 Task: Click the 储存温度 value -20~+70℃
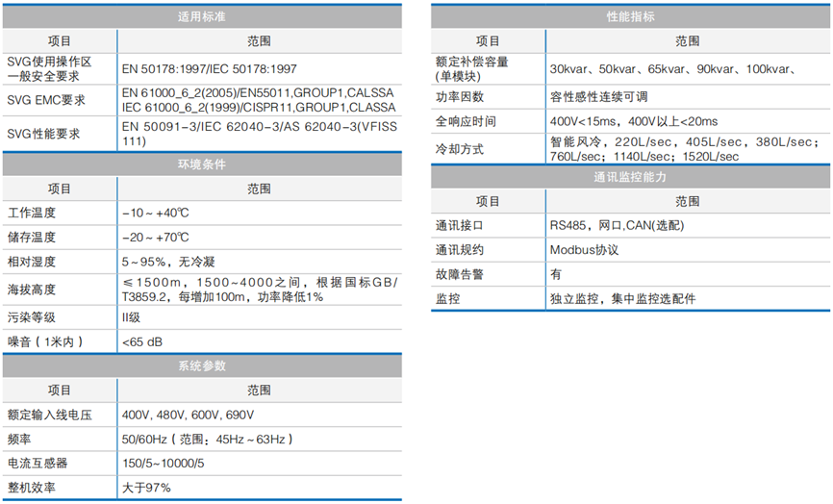tap(156, 238)
